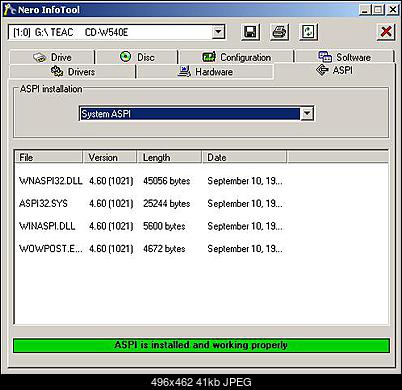Select the ASPI32.SYS file row
Image resolution: width=402 pixels, height=390 pixels.
coord(151,203)
